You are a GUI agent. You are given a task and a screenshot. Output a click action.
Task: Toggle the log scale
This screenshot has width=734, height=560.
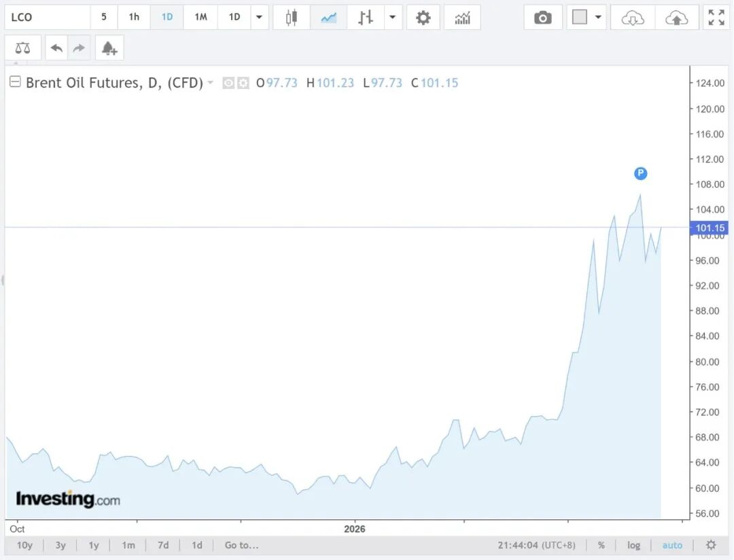click(x=633, y=545)
